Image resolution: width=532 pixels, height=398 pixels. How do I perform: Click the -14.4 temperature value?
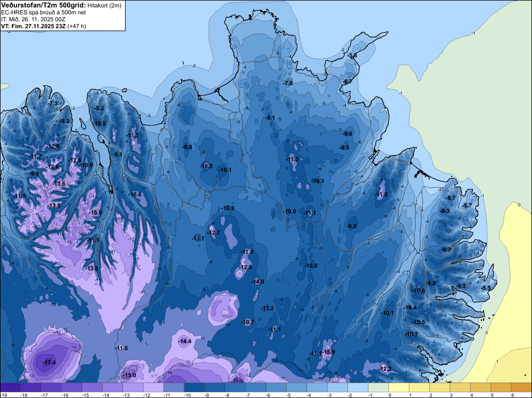pos(185,342)
